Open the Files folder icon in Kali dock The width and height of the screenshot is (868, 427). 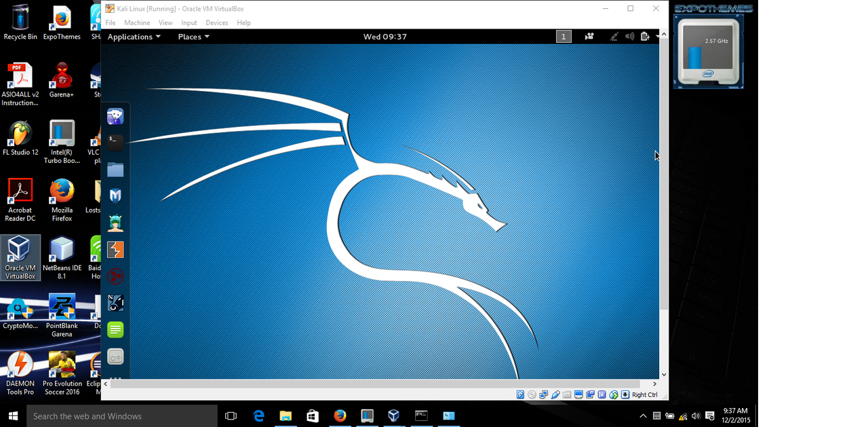tap(115, 170)
